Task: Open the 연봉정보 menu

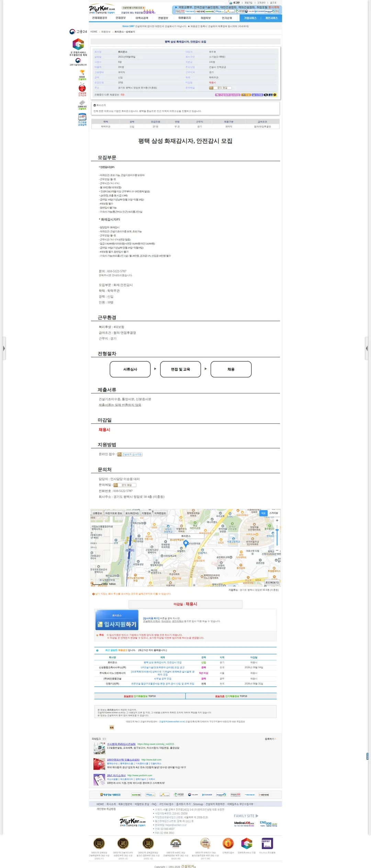Action: (x=163, y=18)
